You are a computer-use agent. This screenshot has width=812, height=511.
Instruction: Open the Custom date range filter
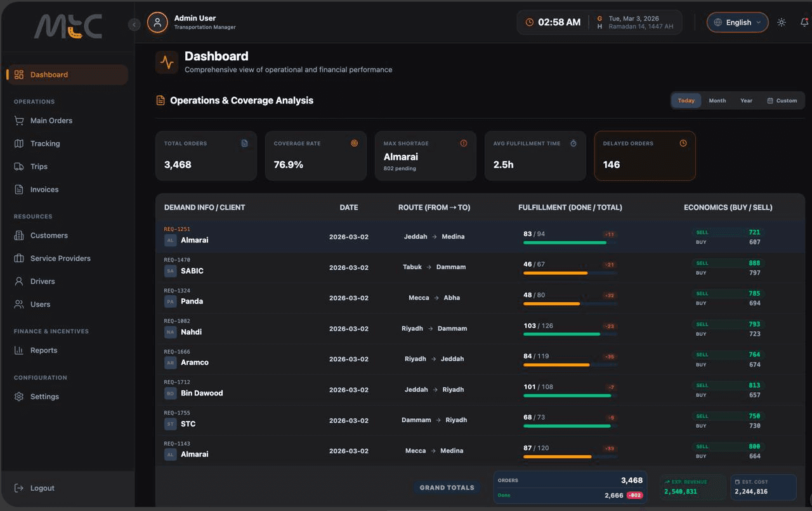782,100
